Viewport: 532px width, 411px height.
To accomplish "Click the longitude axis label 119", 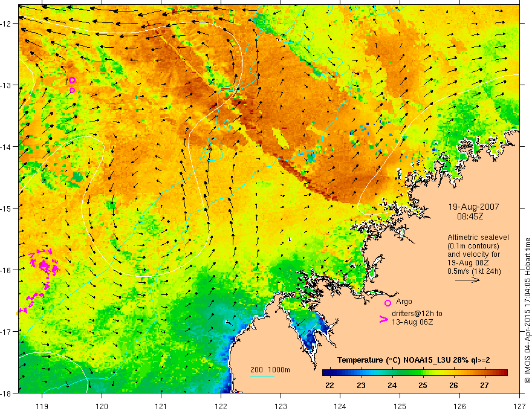I will tap(42, 406).
